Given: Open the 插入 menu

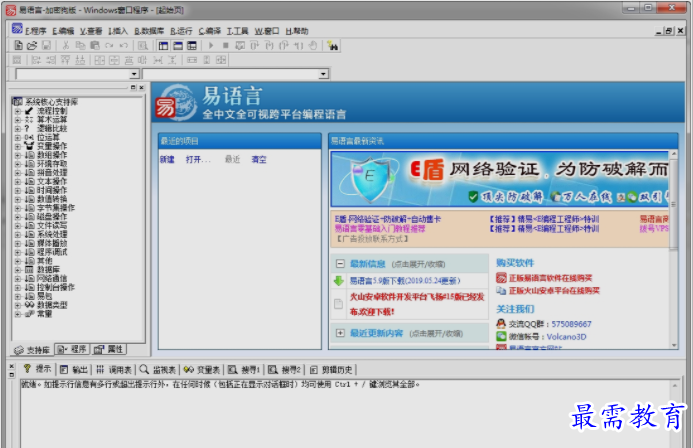Looking at the screenshot, I should pos(118,31).
